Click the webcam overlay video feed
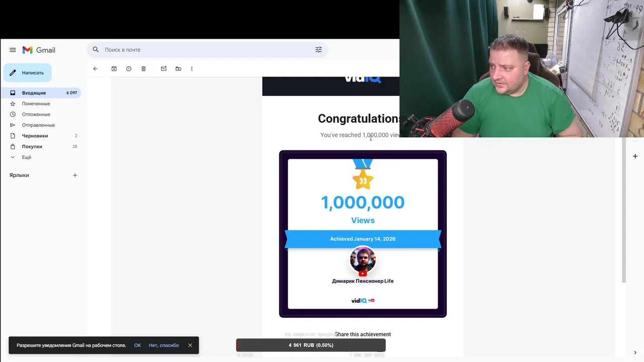Screen dimensions: 644x362 [522, 68]
